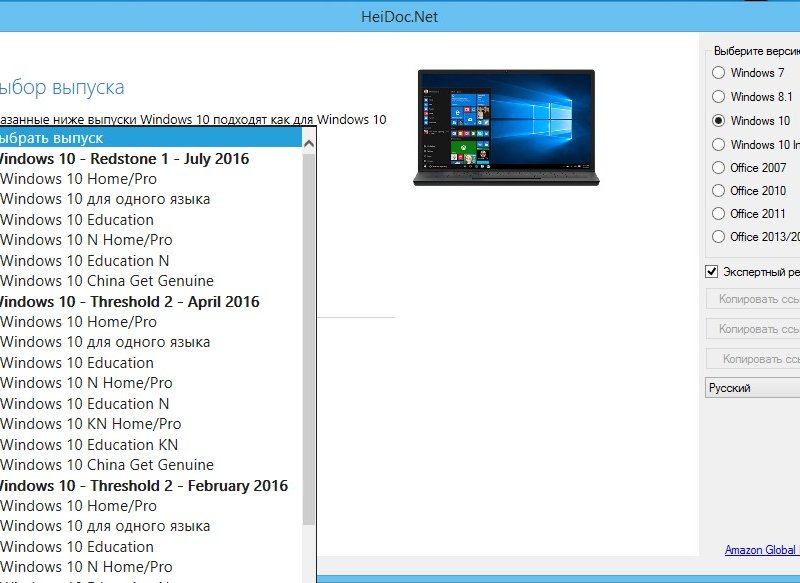Click the edition list scrollbar up arrow

pos(309,144)
